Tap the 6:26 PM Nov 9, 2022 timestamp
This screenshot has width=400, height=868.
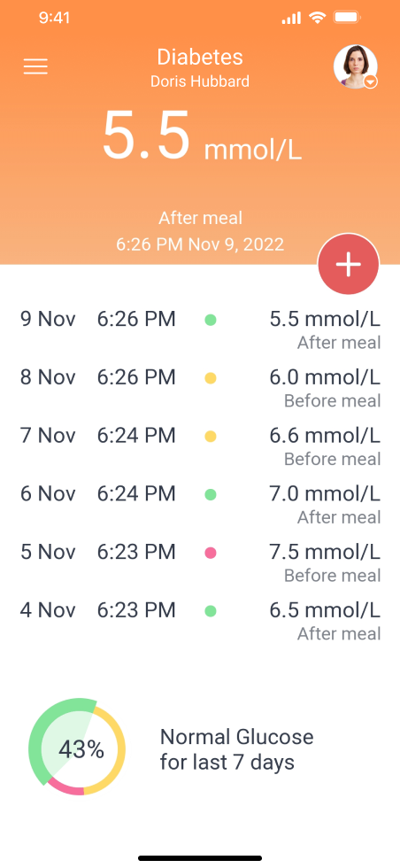coord(200,244)
